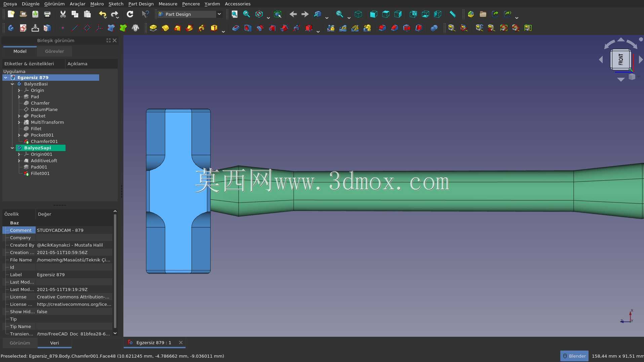Viewport: 644px width, 362px height.
Task: Click the Cut scissors icon
Action: (x=63, y=14)
